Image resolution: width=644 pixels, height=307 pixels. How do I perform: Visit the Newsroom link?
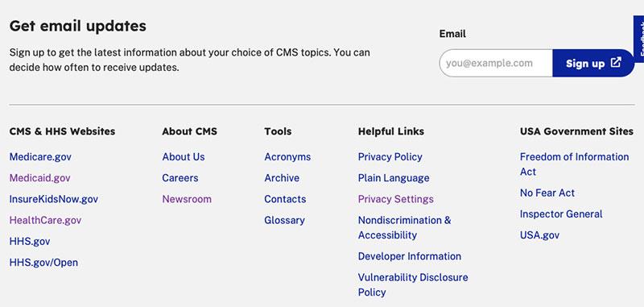pyautogui.click(x=187, y=199)
